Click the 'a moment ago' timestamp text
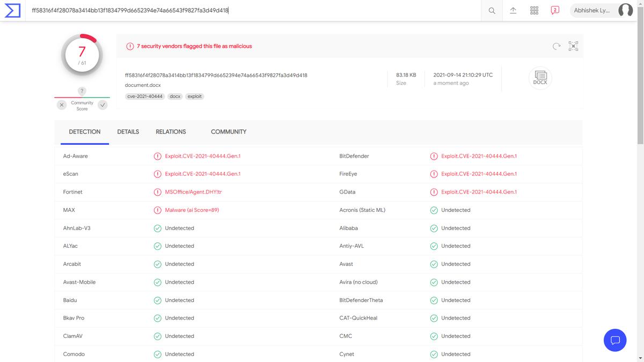 pyautogui.click(x=451, y=83)
